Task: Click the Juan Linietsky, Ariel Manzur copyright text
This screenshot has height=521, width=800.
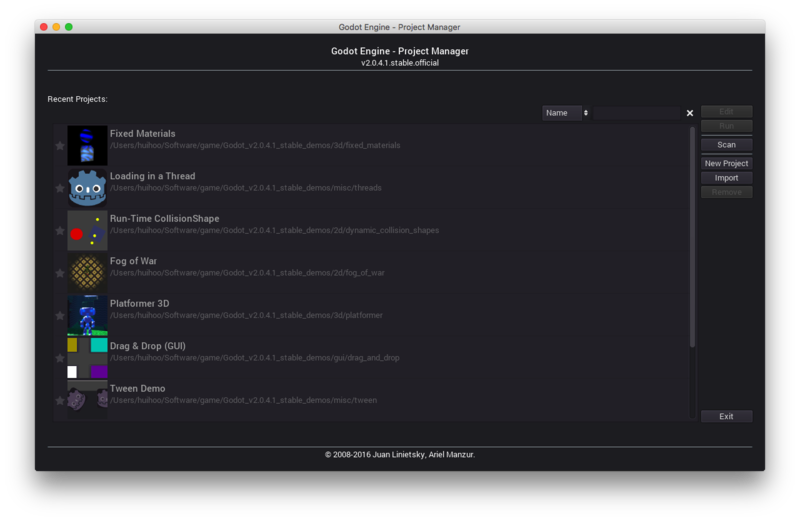Action: pyautogui.click(x=399, y=455)
